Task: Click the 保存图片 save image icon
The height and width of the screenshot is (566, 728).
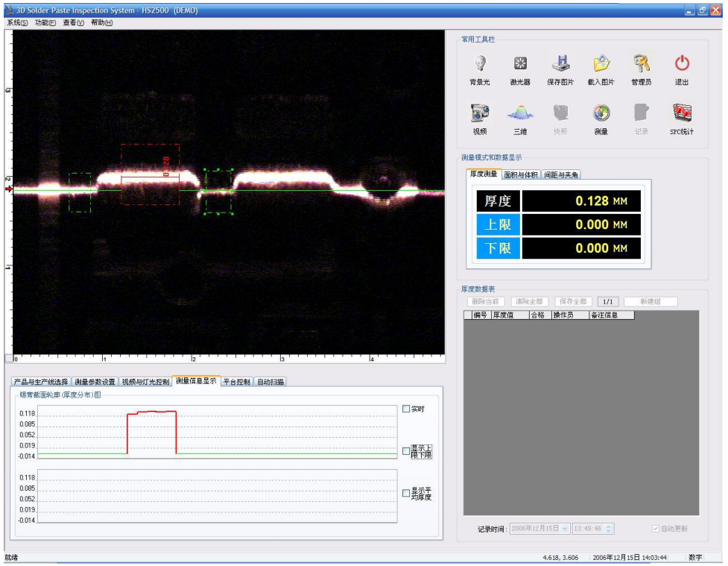Action: coord(560,65)
